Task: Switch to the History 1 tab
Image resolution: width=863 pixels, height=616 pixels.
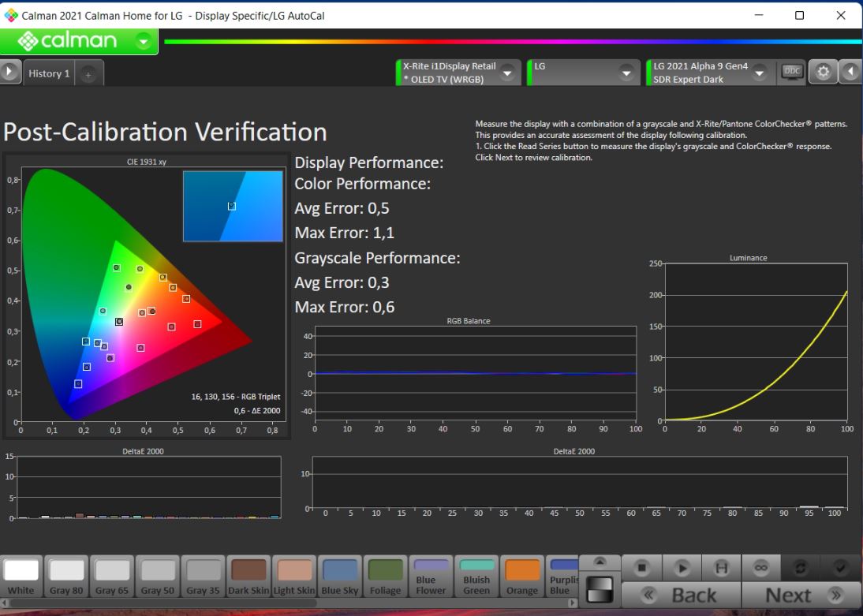Action: tap(49, 74)
